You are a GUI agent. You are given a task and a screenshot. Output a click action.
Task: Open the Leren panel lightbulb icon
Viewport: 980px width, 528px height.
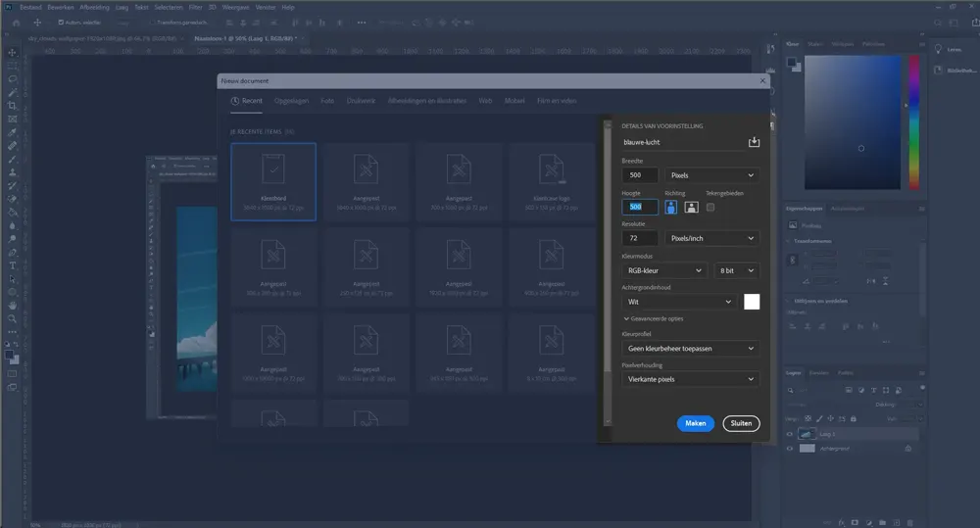[x=938, y=49]
